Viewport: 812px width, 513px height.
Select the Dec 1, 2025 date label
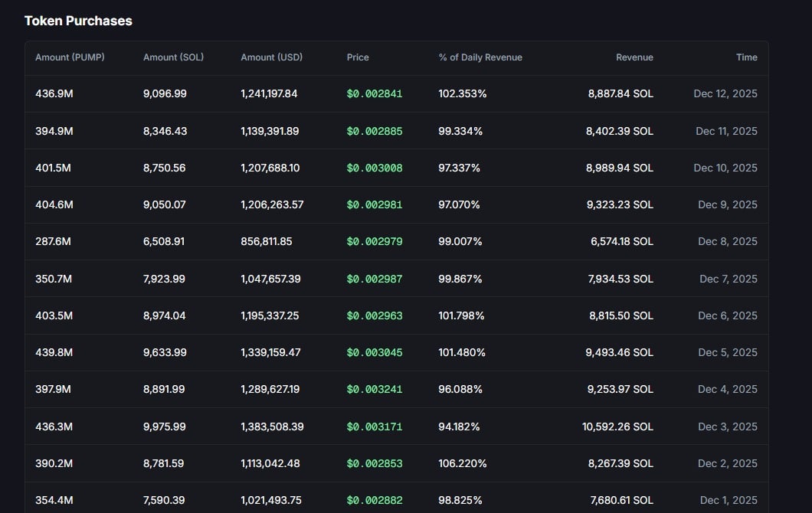(x=727, y=500)
